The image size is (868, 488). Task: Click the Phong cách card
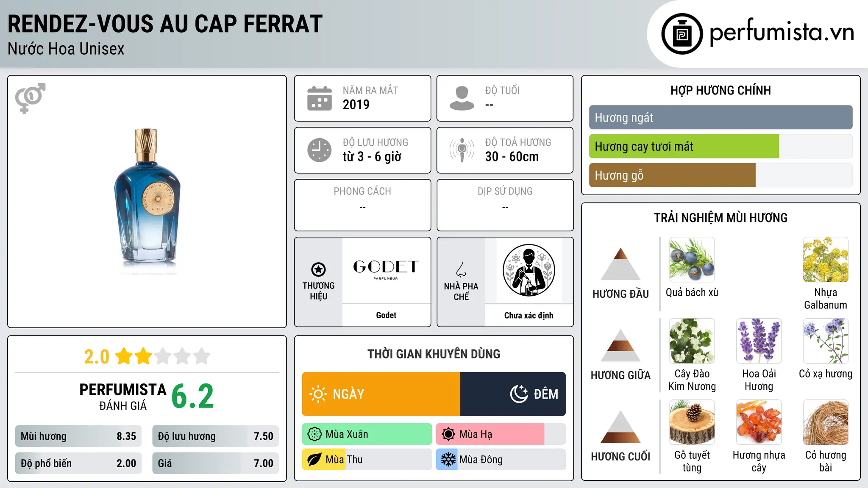tap(362, 205)
